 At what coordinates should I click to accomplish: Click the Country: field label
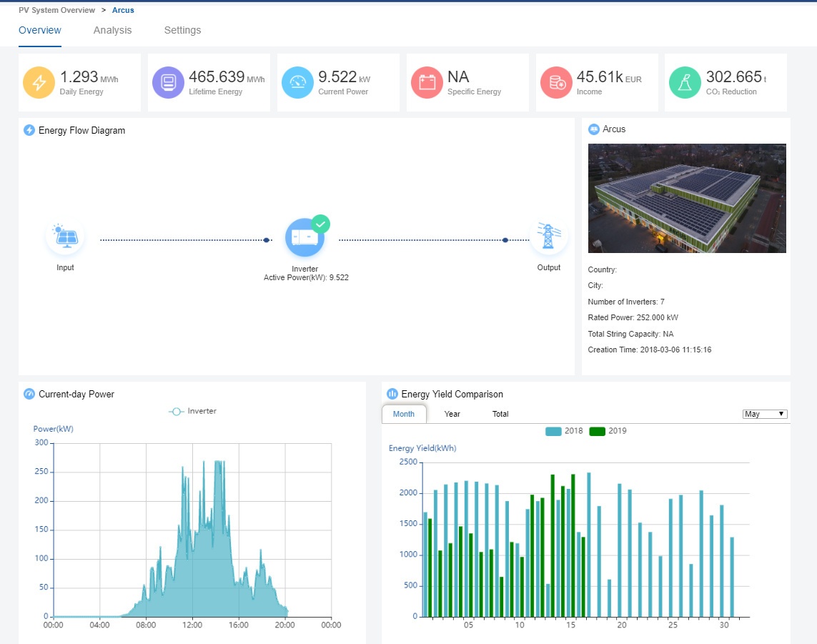pos(603,269)
